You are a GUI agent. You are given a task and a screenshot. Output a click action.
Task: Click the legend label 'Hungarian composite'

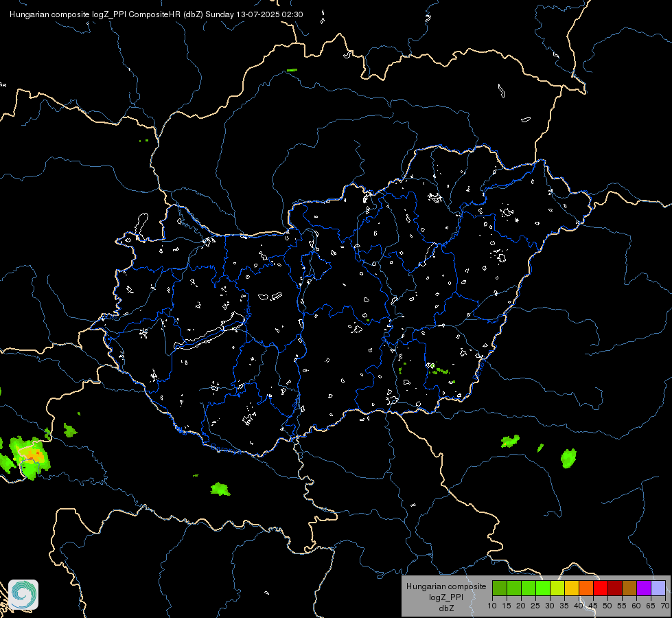click(446, 586)
